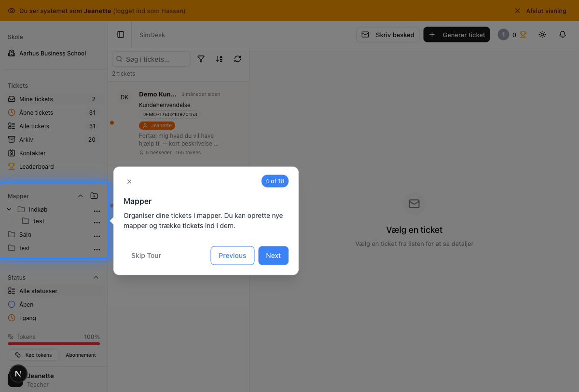Open the Demo Kun... ticket
579x392 pixels.
pyautogui.click(x=179, y=124)
